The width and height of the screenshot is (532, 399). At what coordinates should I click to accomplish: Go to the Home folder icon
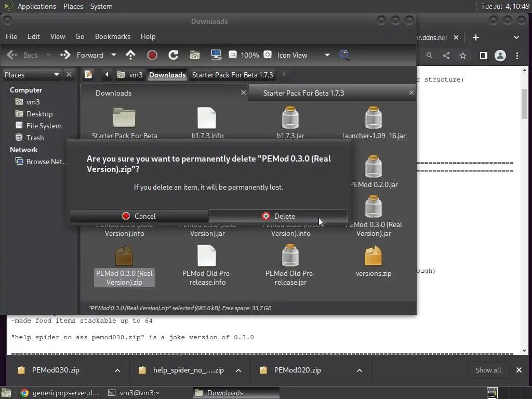click(195, 55)
